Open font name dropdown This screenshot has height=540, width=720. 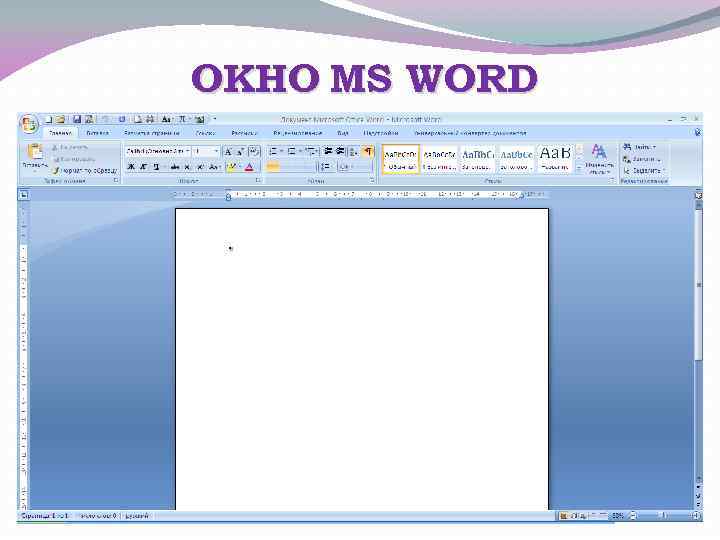pyautogui.click(x=187, y=151)
